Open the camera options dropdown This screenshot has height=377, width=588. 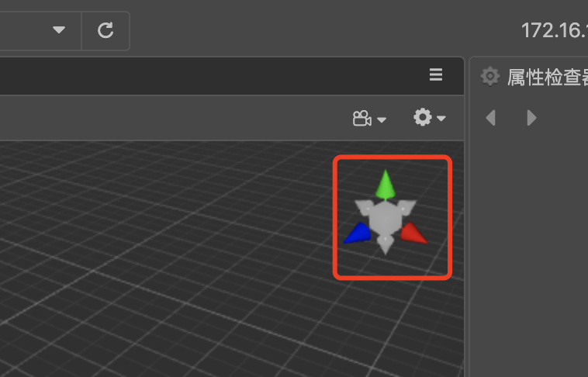tap(369, 119)
